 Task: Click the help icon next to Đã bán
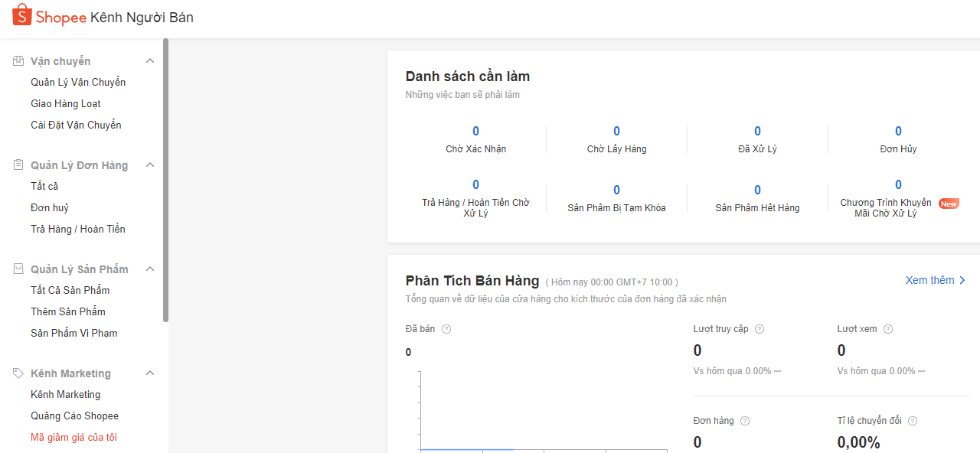point(446,329)
